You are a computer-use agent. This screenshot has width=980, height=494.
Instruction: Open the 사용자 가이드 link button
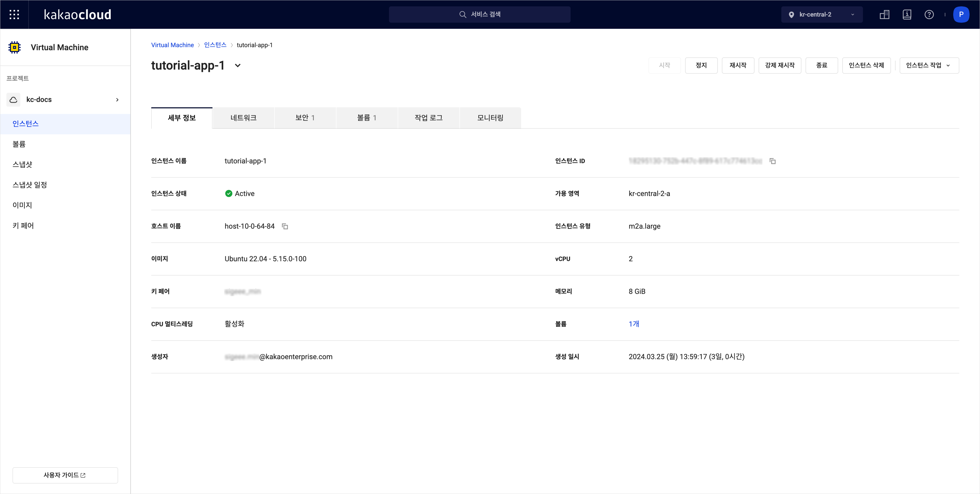click(65, 475)
